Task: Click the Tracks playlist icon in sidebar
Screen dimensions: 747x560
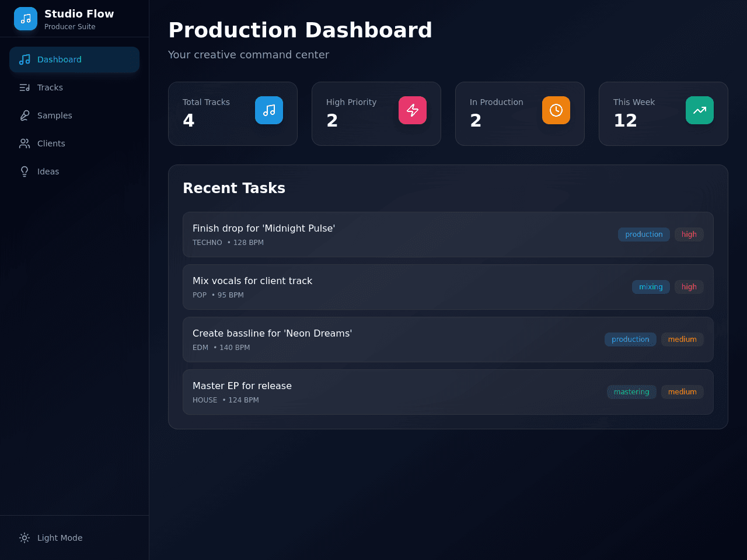Action: tap(25, 87)
